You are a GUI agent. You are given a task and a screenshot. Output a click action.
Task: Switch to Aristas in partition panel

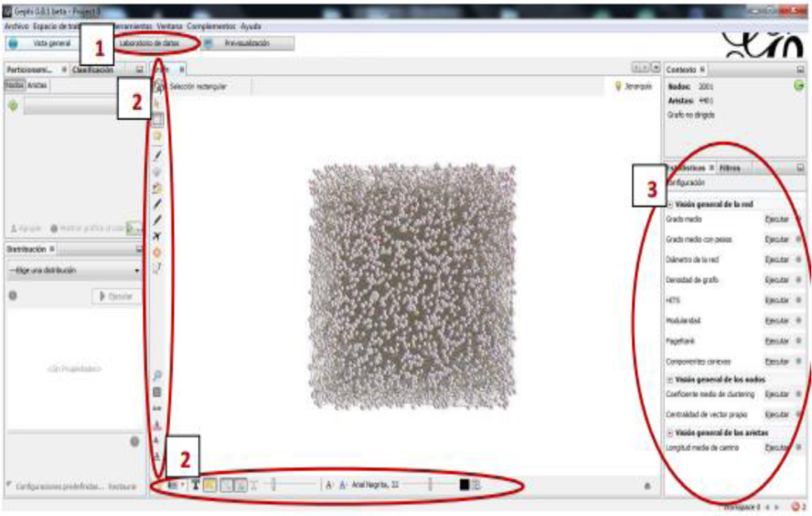pos(37,84)
